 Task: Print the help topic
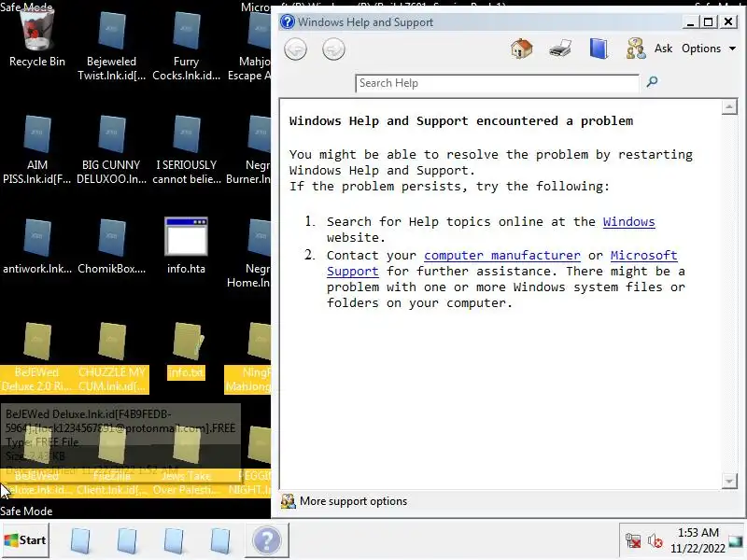pyautogui.click(x=559, y=49)
